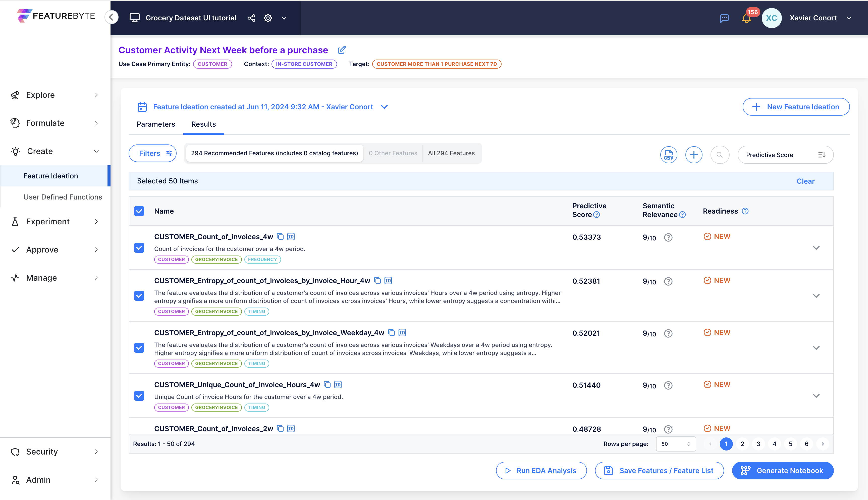
Task: Clear the selected 50 items
Action: (x=805, y=181)
